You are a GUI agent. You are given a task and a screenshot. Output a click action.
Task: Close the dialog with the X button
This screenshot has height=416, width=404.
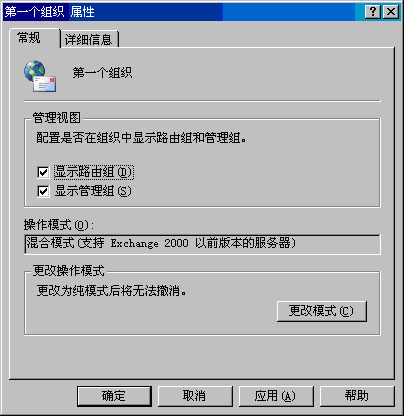point(390,12)
